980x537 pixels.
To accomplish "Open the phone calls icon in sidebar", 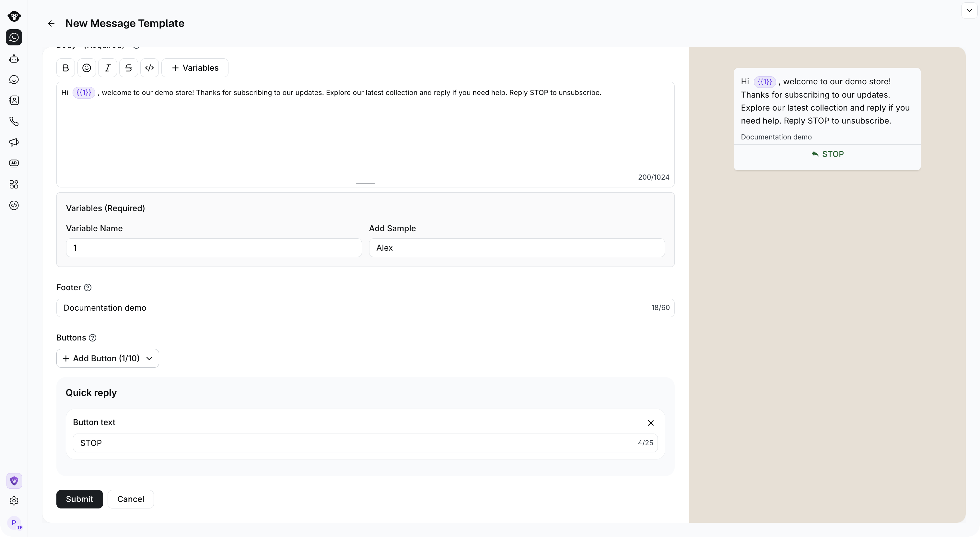I will (x=14, y=121).
